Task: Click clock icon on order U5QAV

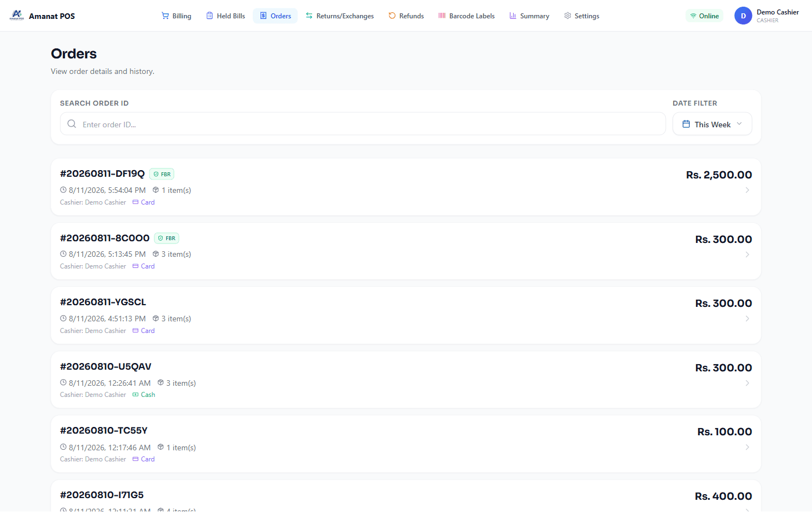Action: coord(63,382)
